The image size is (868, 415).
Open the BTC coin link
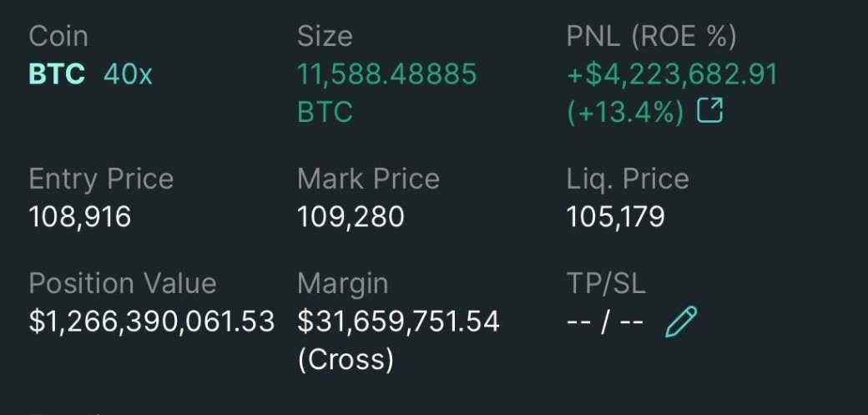[x=57, y=74]
